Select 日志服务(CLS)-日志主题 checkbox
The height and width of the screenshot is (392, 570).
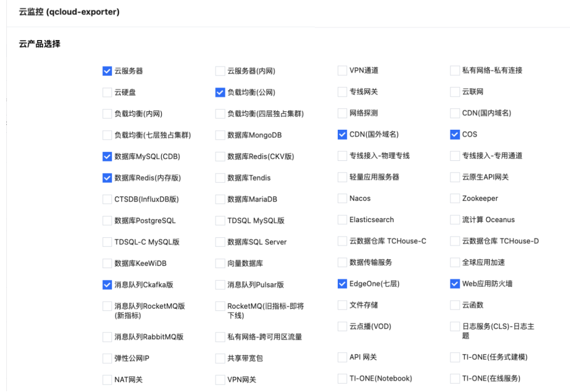point(455,327)
